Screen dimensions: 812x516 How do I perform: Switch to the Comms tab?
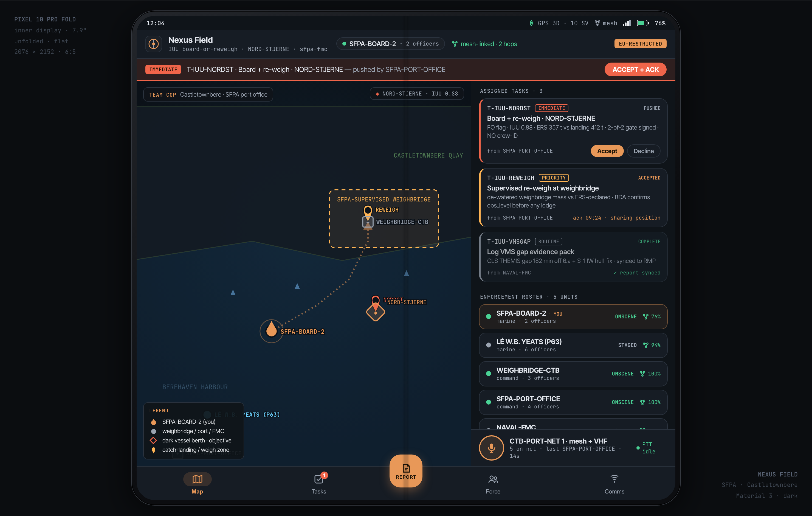(x=614, y=483)
